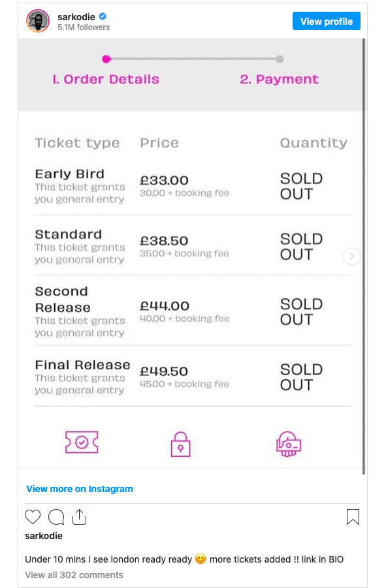Screen dimensions: 386x588
Task: Click the hand holding ticket icon
Action: (x=289, y=444)
